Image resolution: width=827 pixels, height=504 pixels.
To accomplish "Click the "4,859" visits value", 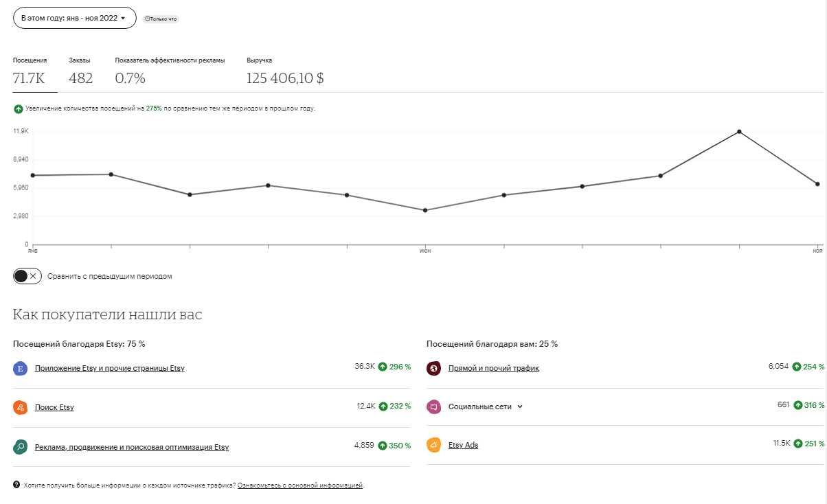I will tap(364, 445).
